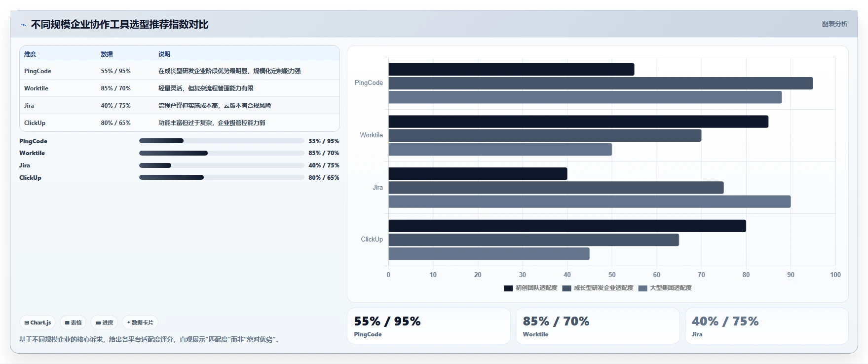Click the PingCode bar ending at 95 in the chart

(601, 83)
